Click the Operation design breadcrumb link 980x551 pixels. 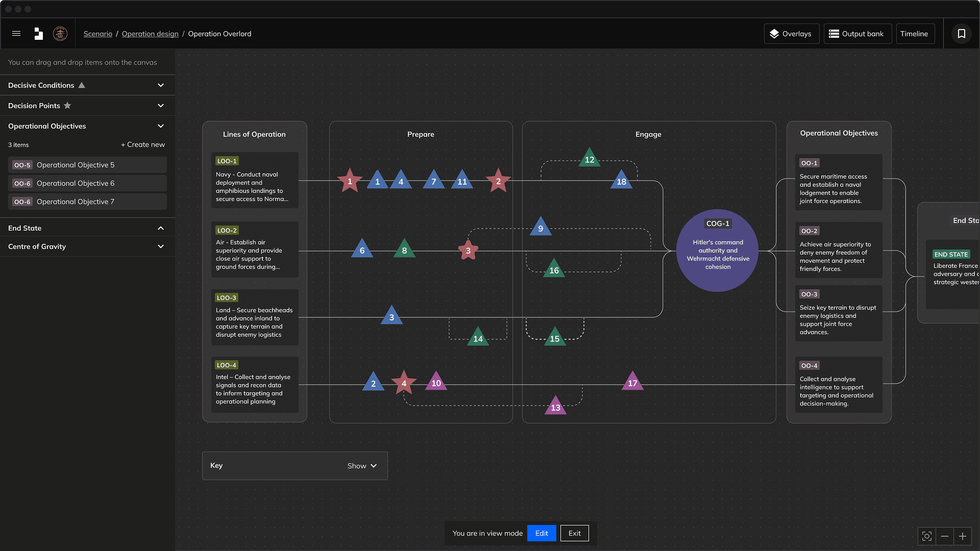click(x=150, y=34)
